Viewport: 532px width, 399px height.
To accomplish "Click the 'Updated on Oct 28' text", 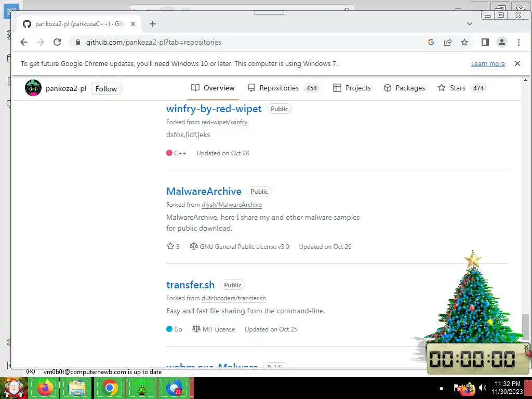I will click(222, 153).
